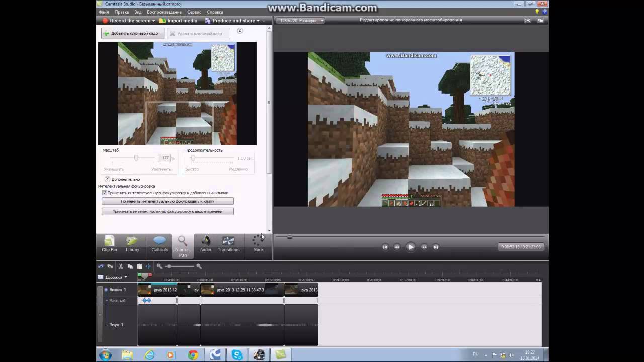Screen dimensions: 644x362
Task: Open the Сервис menu
Action: pyautogui.click(x=194, y=12)
